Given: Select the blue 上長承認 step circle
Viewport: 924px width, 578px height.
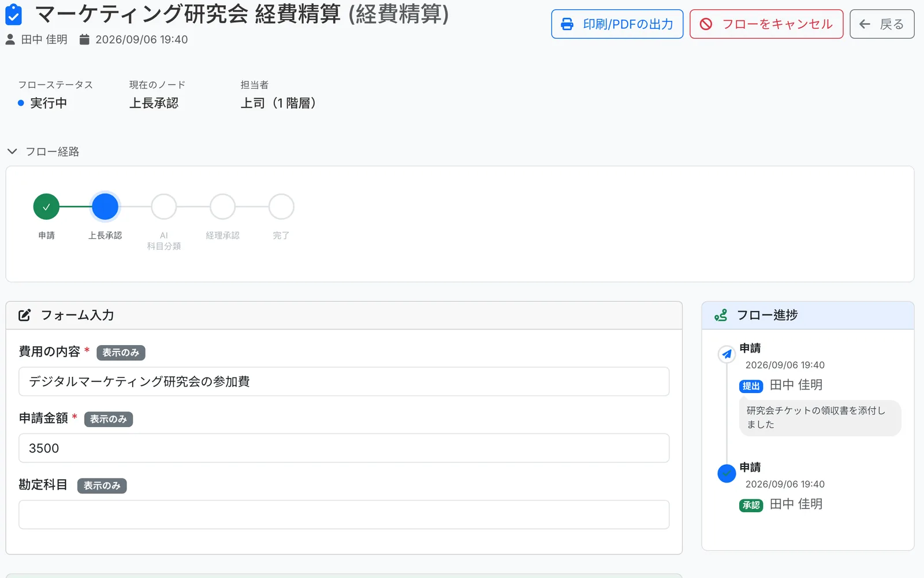Looking at the screenshot, I should 105,206.
